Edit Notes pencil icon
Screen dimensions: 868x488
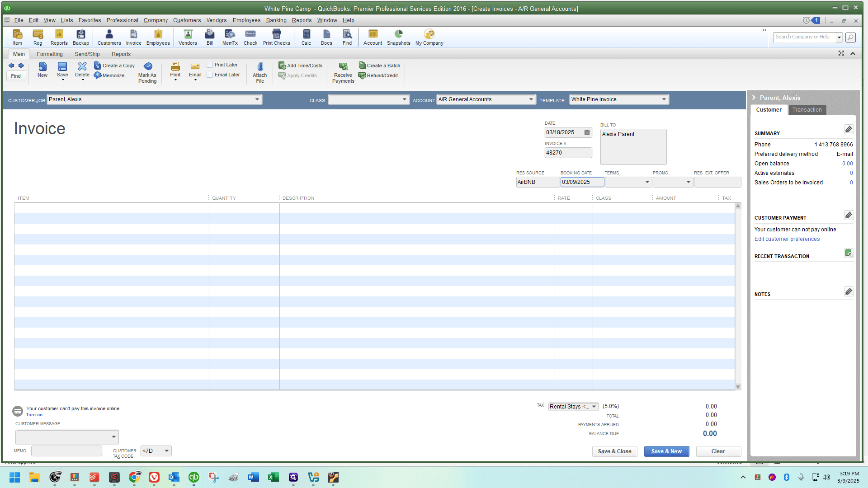pyautogui.click(x=849, y=291)
